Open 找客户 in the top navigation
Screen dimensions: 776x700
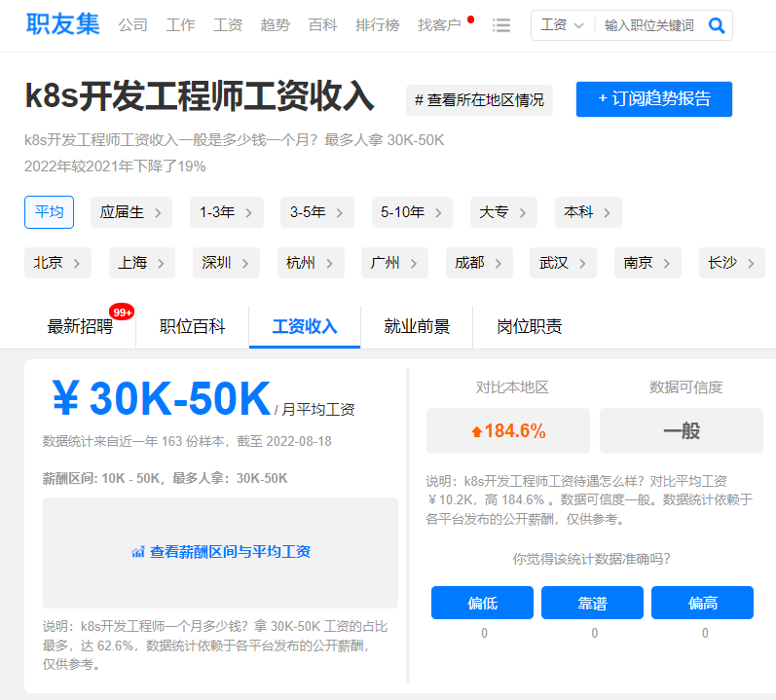pos(439,25)
